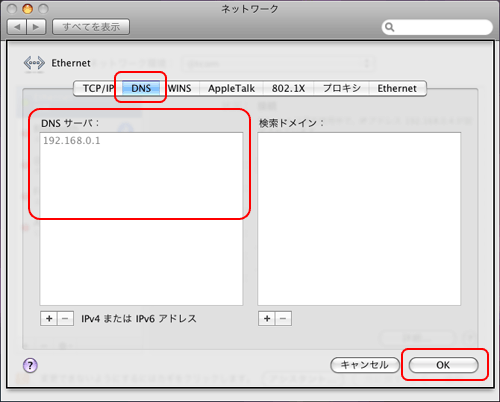This screenshot has height=402, width=500.
Task: Open the Ethernet hardware tab
Action: (x=397, y=88)
